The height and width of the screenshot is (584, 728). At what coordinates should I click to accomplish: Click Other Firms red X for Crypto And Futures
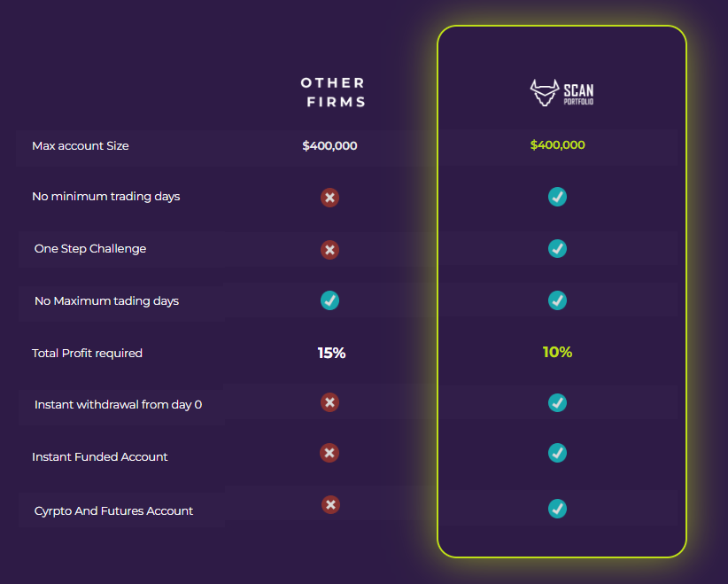point(330,505)
